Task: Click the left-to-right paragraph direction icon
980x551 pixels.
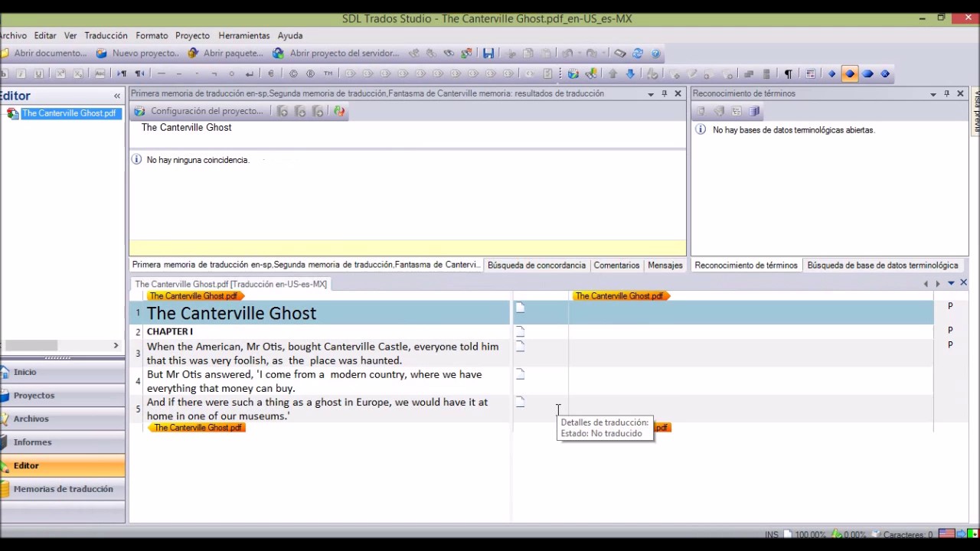Action: (122, 74)
